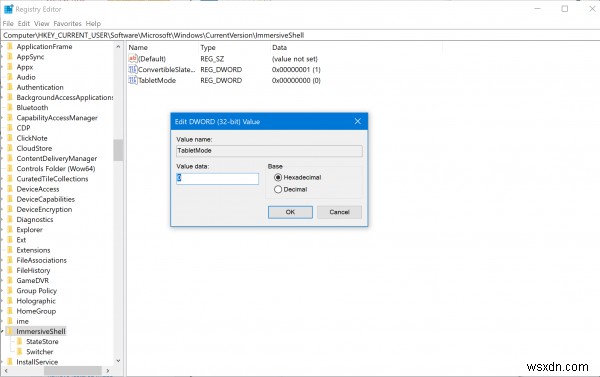600x377 pixels.
Task: Select InstallService key in tree
Action: (37, 362)
